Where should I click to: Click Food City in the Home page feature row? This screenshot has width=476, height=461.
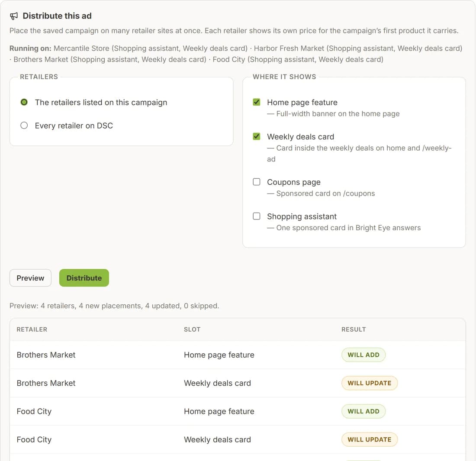point(34,412)
